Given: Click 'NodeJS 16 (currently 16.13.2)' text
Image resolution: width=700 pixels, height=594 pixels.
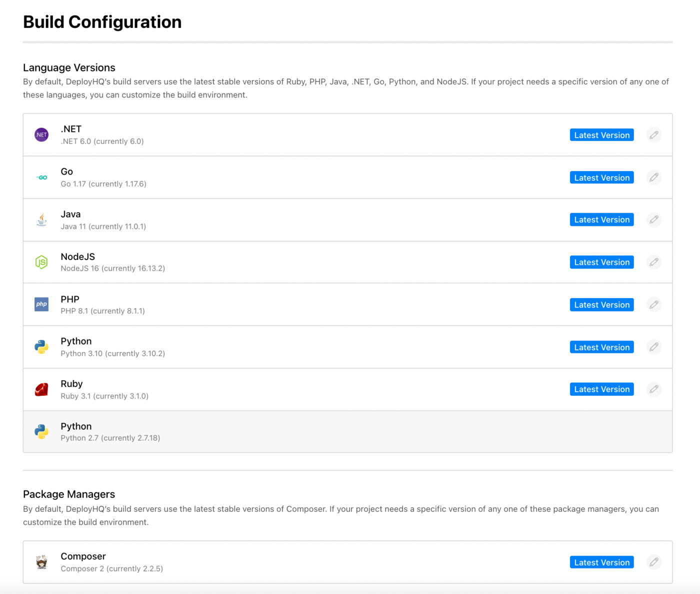Looking at the screenshot, I should coord(112,268).
